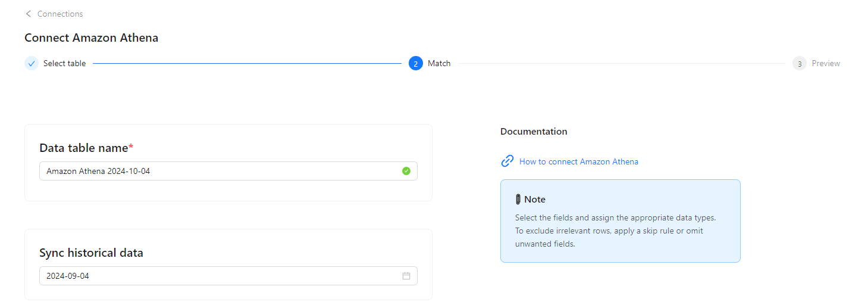
Task: Open How to connect Amazon Athena link
Action: [579, 161]
